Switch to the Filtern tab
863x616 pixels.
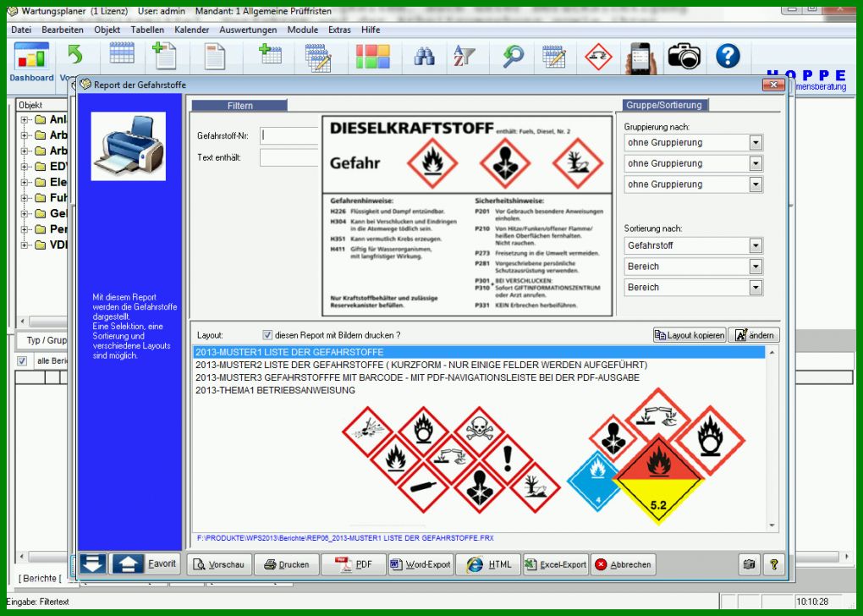pyautogui.click(x=239, y=105)
